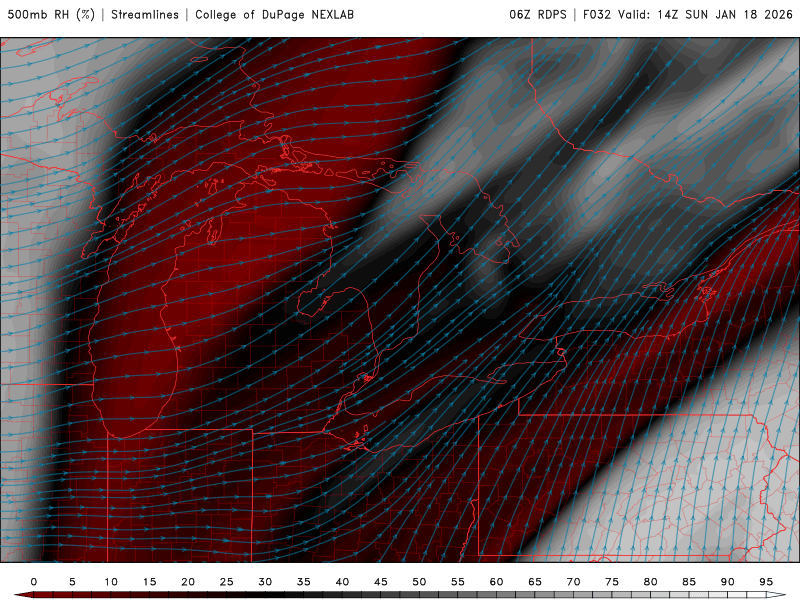Click the colorbar label "50"
Image resolution: width=800 pixels, height=600 pixels.
pos(419,582)
